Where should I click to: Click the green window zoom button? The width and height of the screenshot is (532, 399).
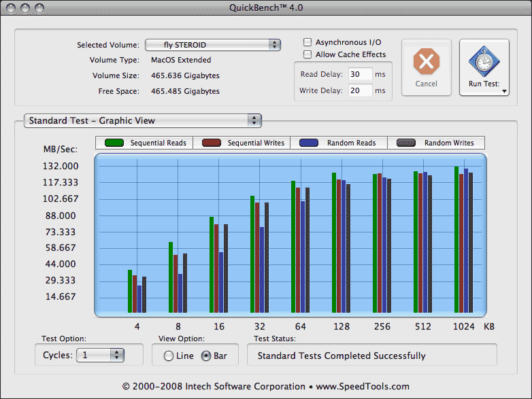(x=41, y=7)
